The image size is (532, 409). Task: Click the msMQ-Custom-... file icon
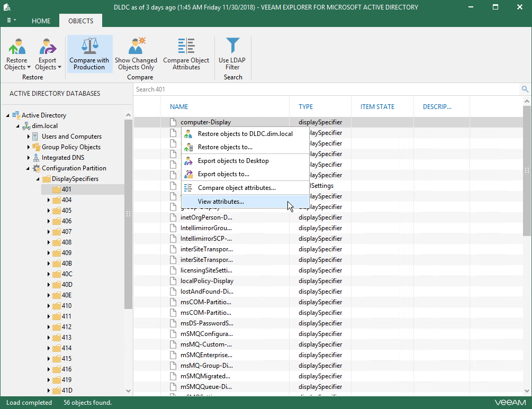pyautogui.click(x=173, y=344)
